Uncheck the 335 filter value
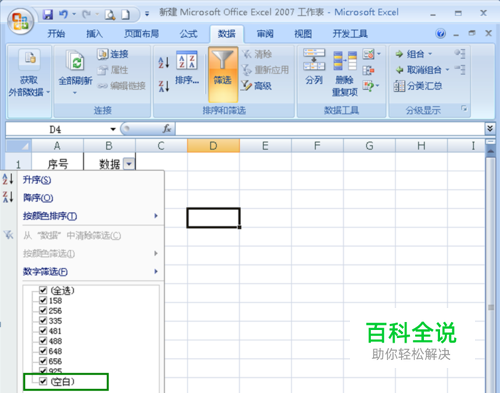Screen dimensions: 500x393 43,320
